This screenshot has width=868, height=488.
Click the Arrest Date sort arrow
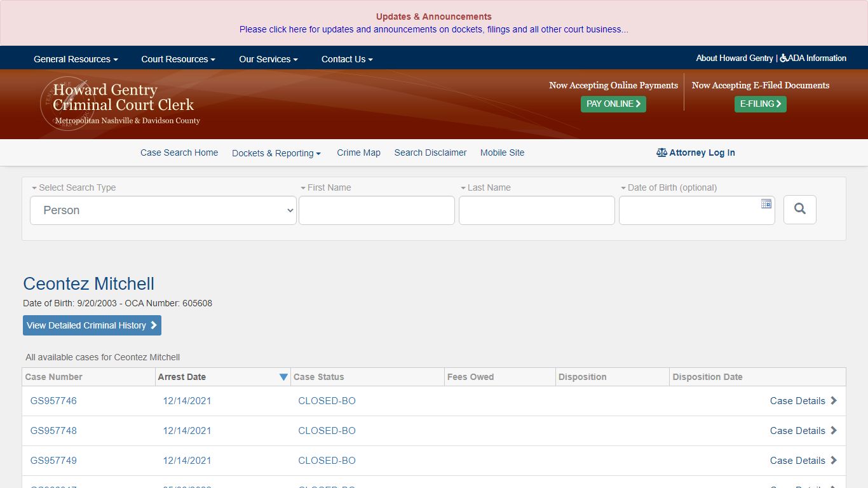pos(283,377)
